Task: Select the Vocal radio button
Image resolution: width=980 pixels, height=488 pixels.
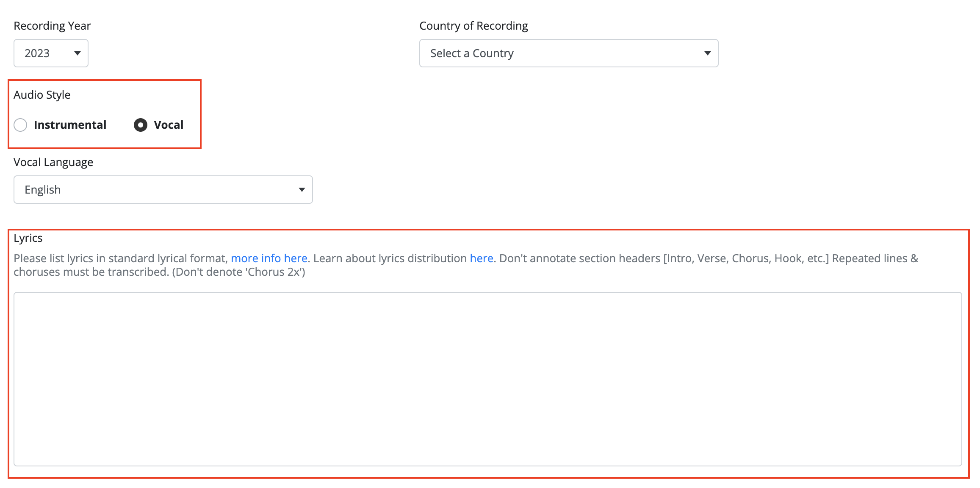Action: pyautogui.click(x=141, y=125)
